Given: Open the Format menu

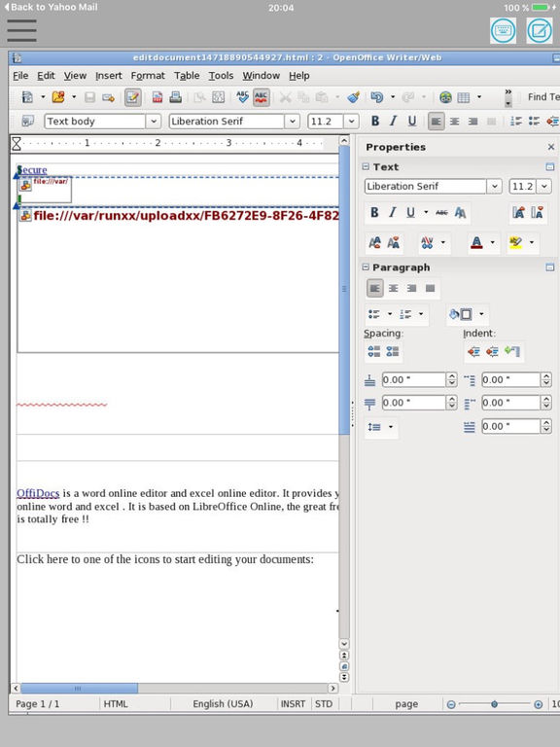Looking at the screenshot, I should tap(148, 76).
